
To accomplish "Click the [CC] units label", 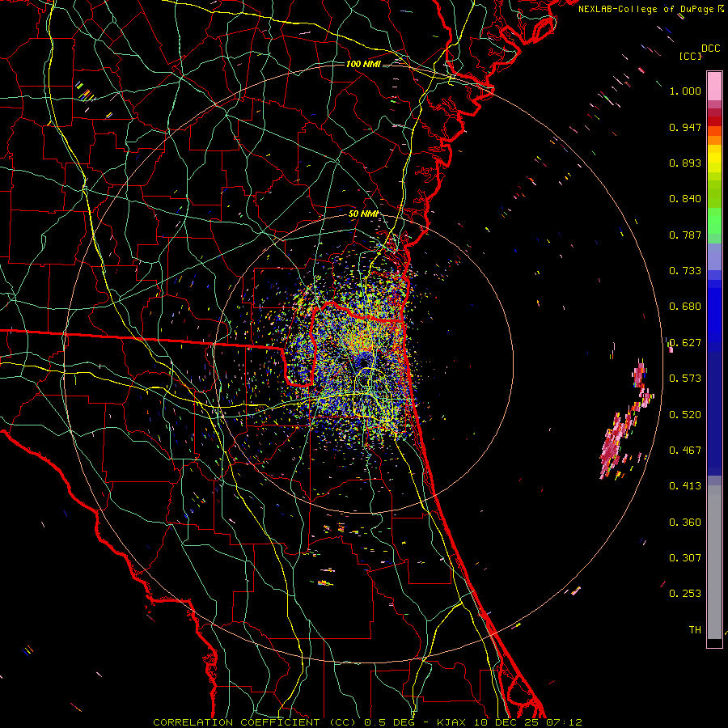I will click(x=690, y=56).
